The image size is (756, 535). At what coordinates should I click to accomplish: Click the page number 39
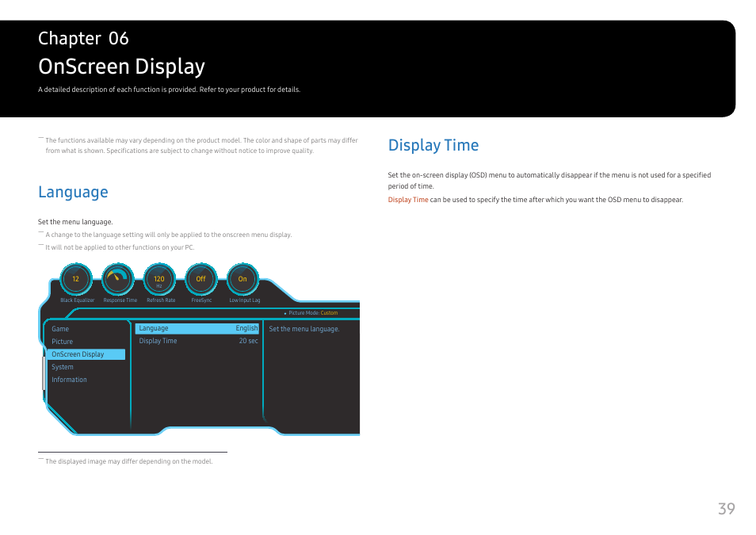(727, 509)
